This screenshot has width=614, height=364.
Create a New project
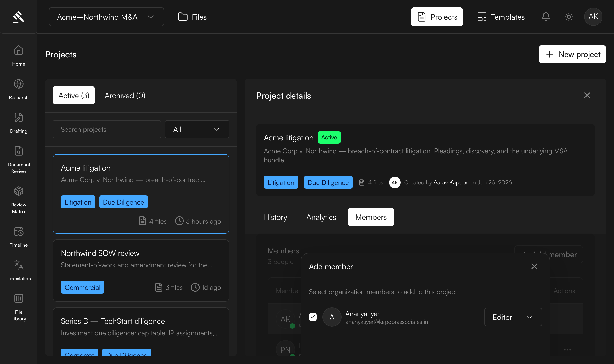click(572, 54)
